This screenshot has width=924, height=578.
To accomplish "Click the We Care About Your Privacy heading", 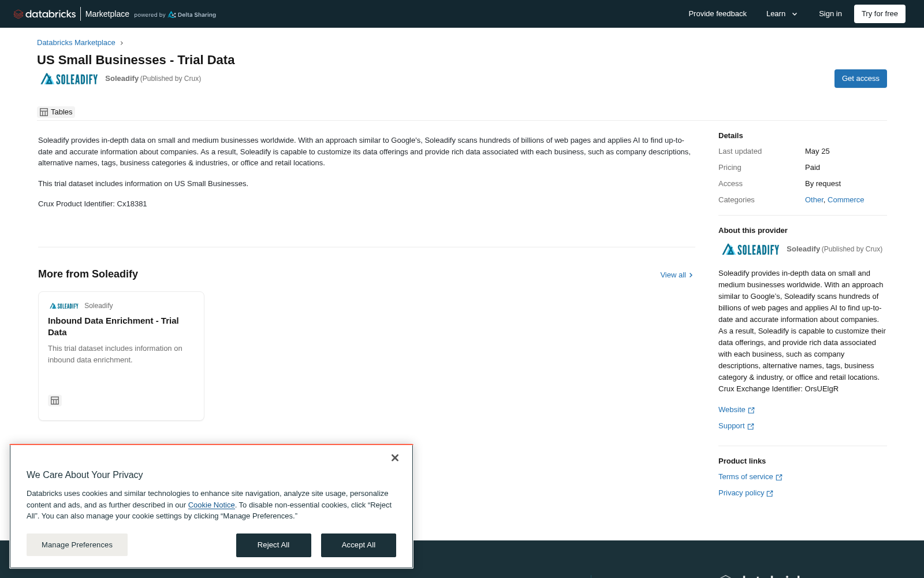I will tap(85, 475).
